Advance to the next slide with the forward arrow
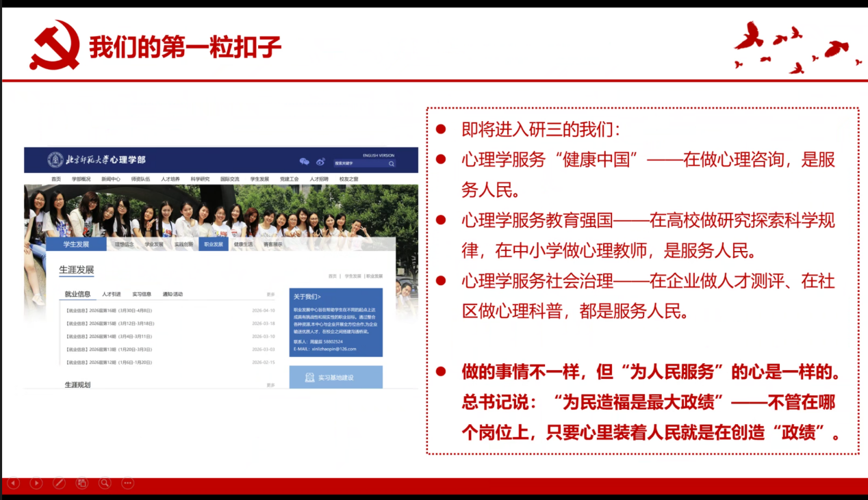868x500 pixels. click(x=36, y=483)
